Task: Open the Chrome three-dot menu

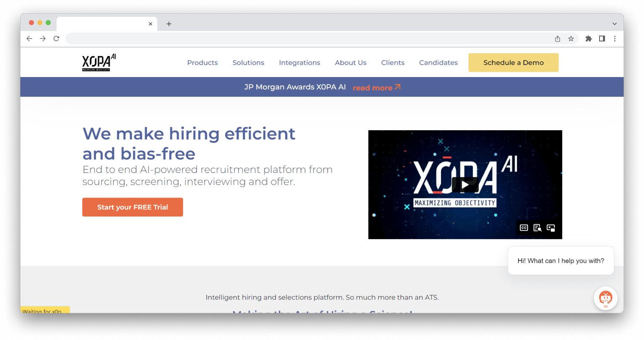Action: coord(615,39)
